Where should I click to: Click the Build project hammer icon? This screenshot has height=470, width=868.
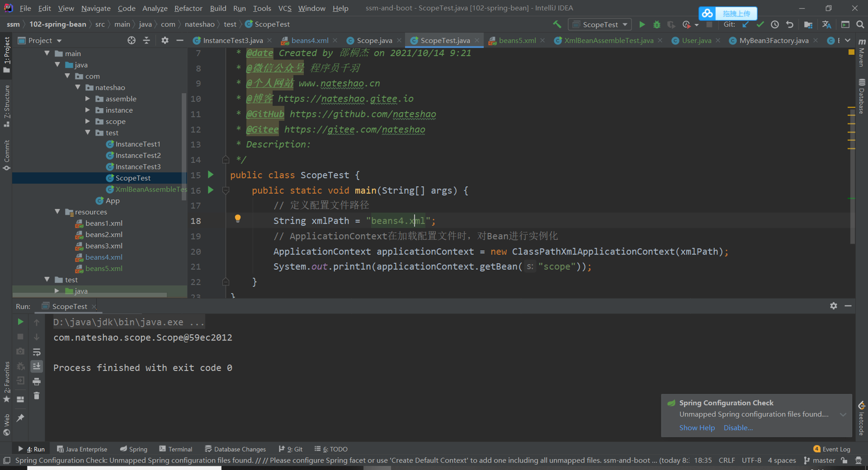coord(557,24)
